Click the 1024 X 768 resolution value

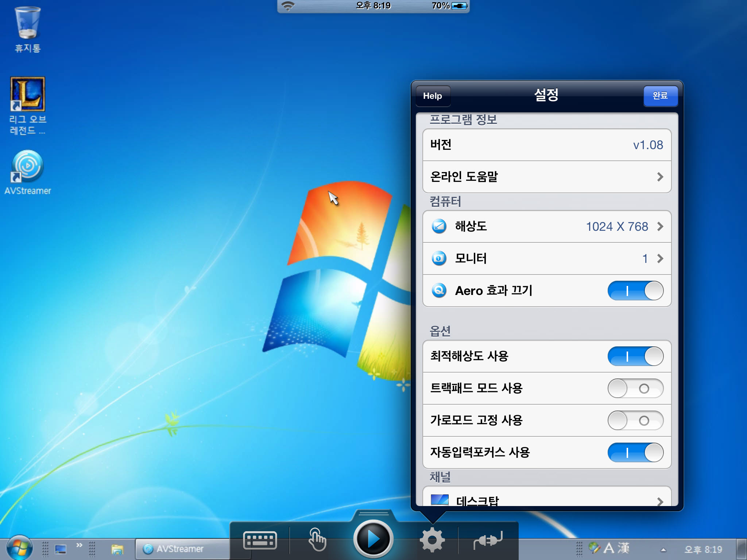(617, 226)
